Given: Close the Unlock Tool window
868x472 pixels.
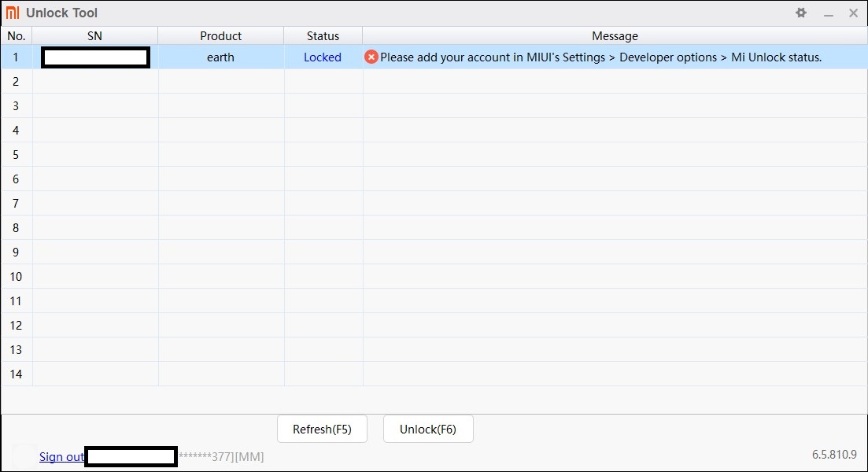Looking at the screenshot, I should pos(853,13).
